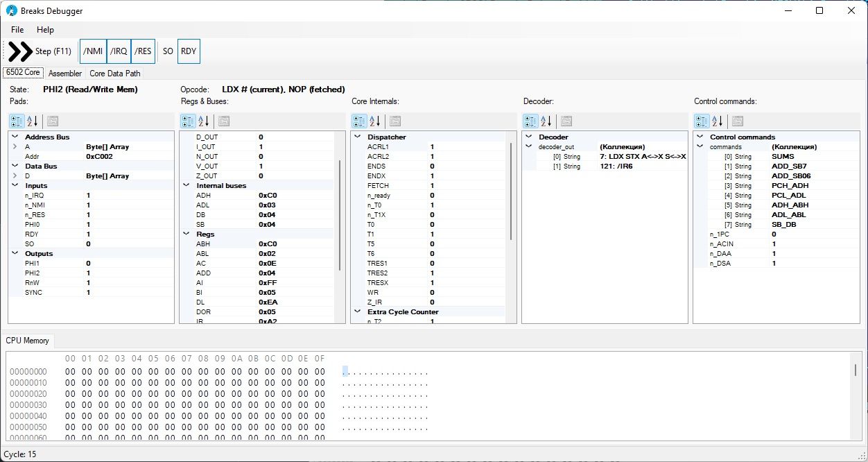Click Property Pages icon in Pads panel
The width and height of the screenshot is (868, 462).
point(53,121)
